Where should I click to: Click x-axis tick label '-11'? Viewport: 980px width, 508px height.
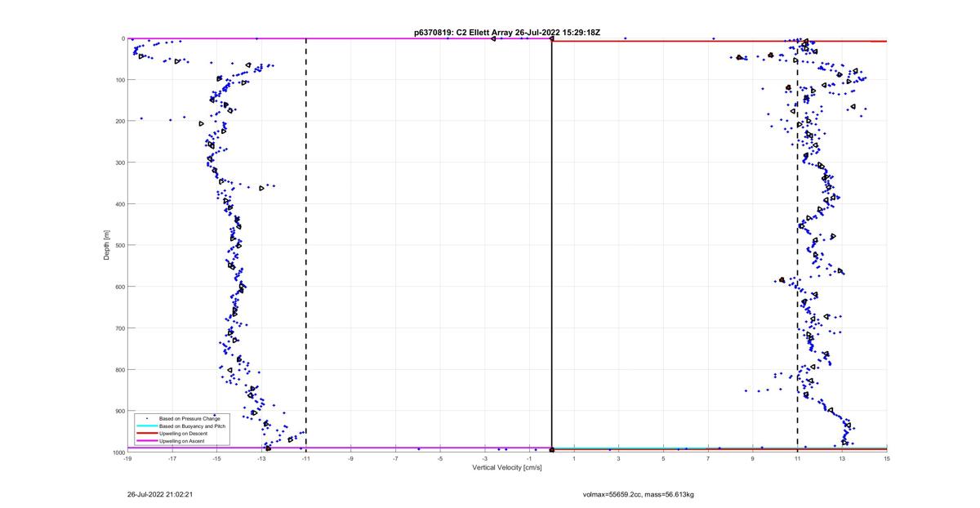coord(306,459)
